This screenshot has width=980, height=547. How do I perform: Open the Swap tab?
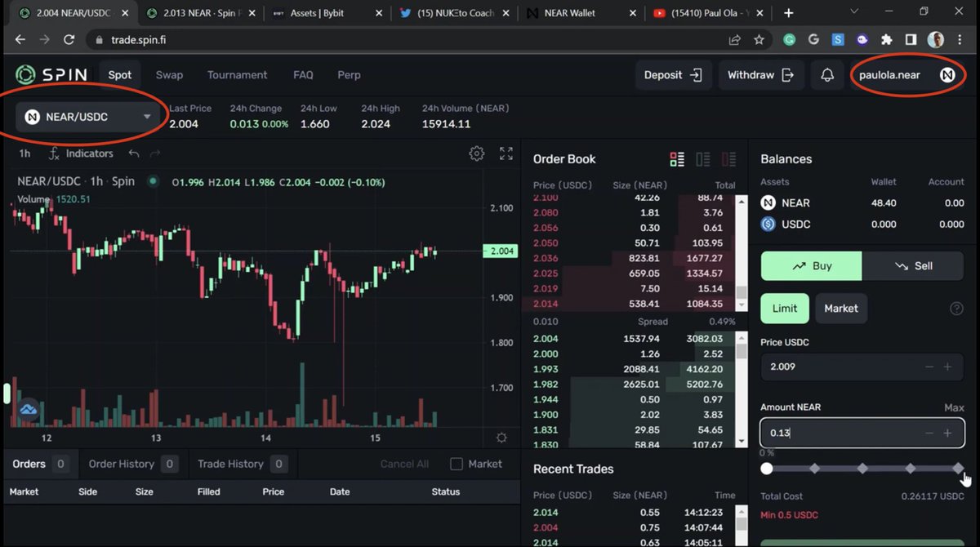point(169,74)
